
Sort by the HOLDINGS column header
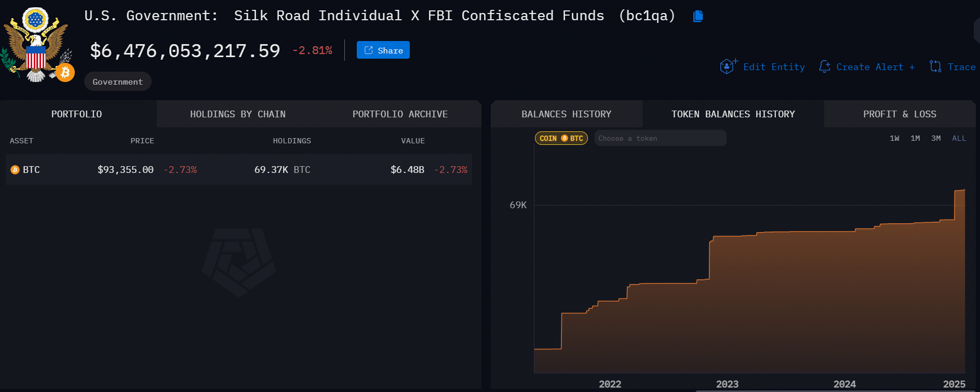(292, 141)
